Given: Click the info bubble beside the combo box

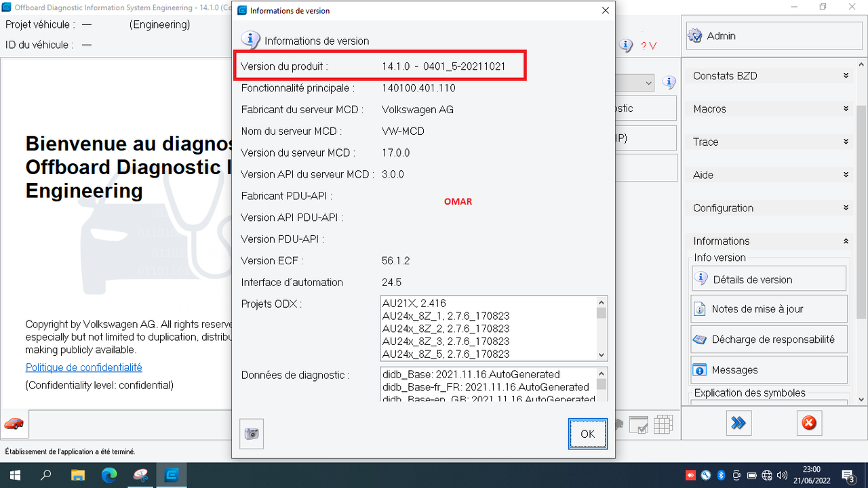Looking at the screenshot, I should (x=669, y=83).
